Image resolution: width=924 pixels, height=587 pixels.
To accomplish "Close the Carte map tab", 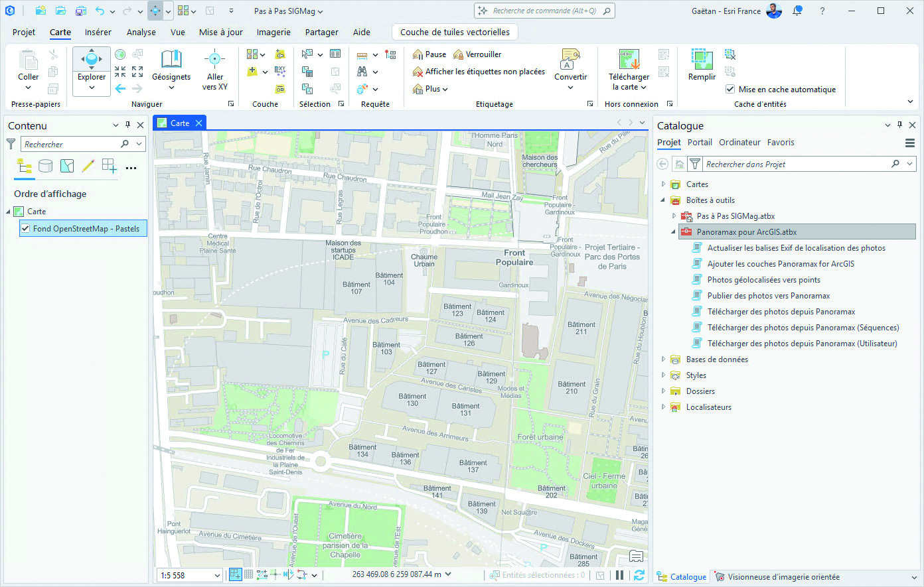I will (198, 123).
